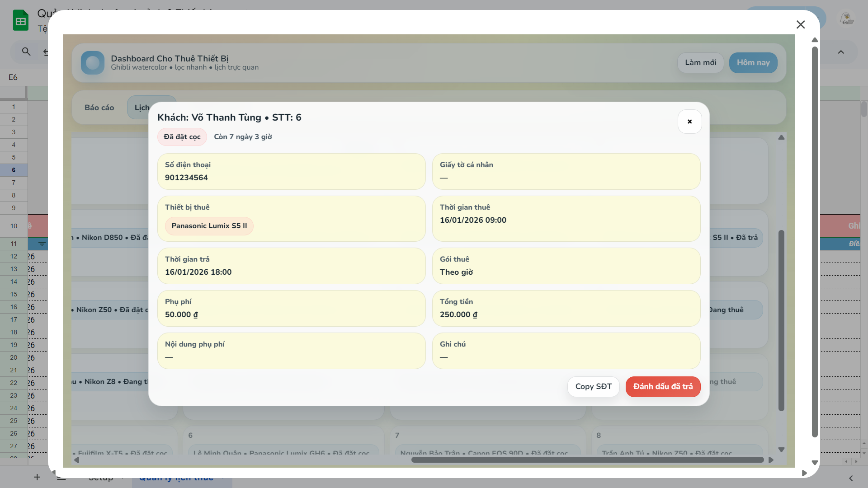Click Đánh dấu đã trả button
This screenshot has height=488, width=868.
(x=663, y=387)
